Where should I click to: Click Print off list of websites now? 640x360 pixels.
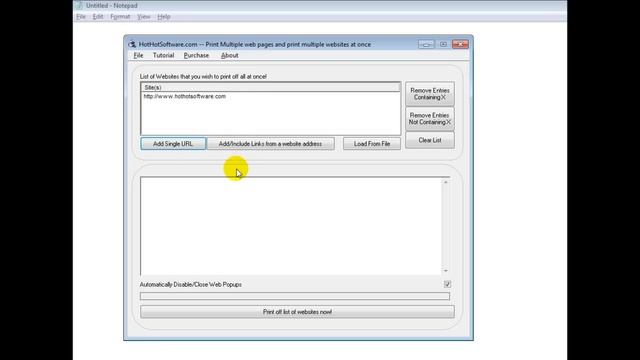(297, 312)
